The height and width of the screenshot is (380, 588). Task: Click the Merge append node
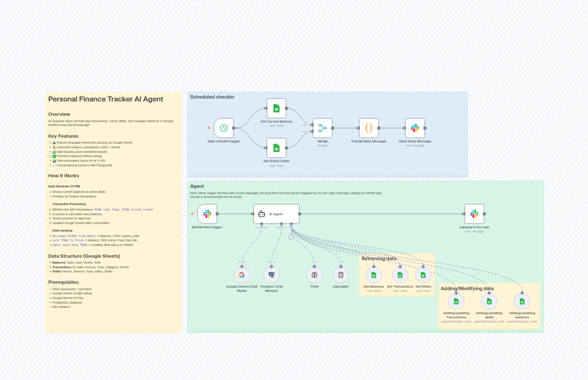[322, 128]
